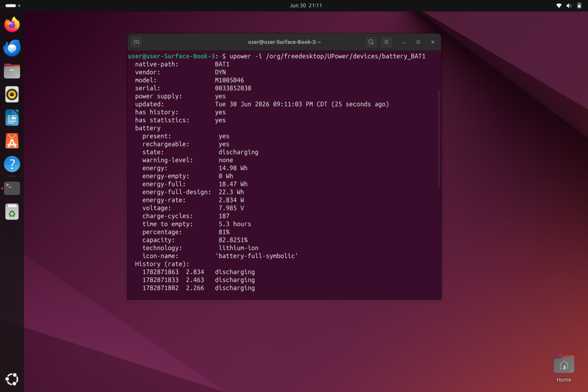This screenshot has height=392, width=588.
Task: Open Thunderbird mail from the dock
Action: click(x=12, y=48)
